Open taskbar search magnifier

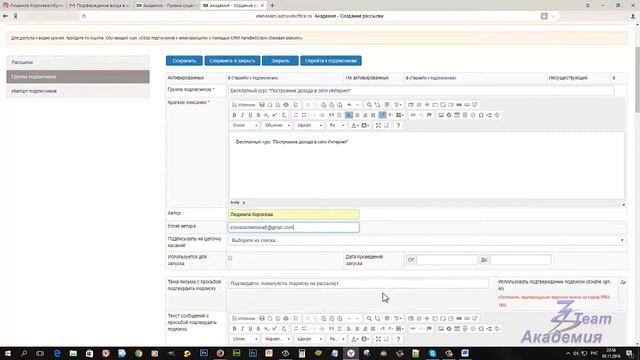pos(24,353)
